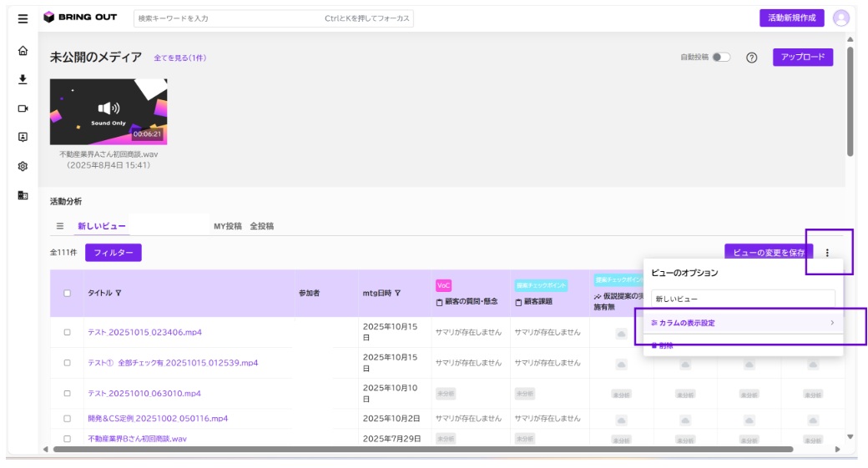Check the テスト_20251010_063010.mp4 row checkbox

pyautogui.click(x=67, y=393)
